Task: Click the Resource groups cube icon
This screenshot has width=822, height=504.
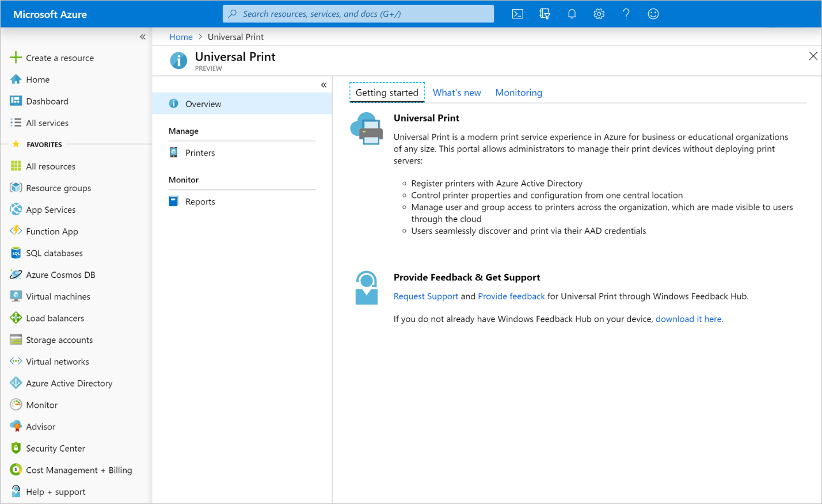Action: click(16, 188)
